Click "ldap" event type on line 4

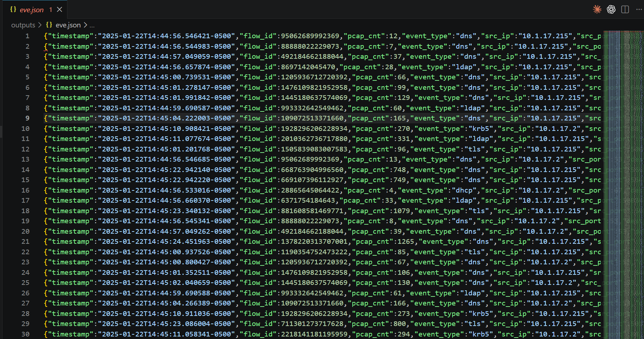click(464, 67)
